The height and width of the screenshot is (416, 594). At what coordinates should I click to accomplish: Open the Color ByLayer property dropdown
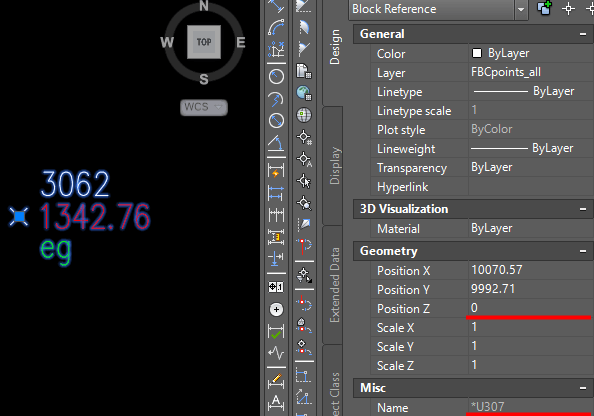tap(531, 53)
